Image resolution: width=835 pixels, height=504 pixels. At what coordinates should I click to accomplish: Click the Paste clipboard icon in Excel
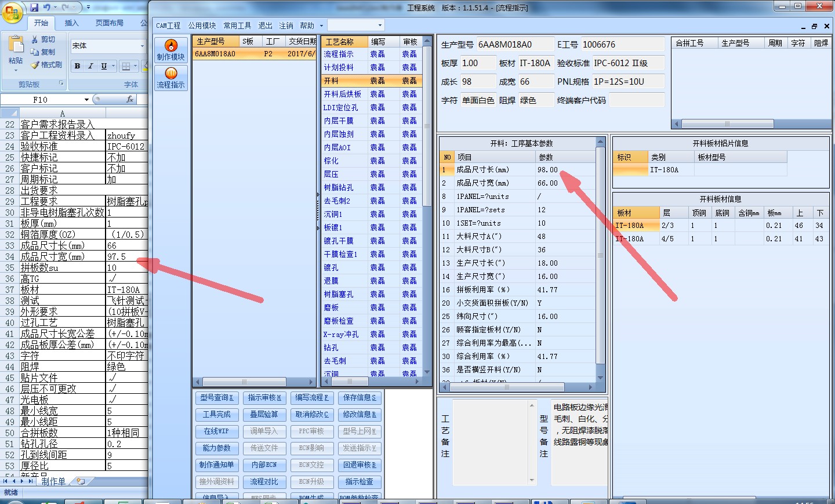coord(16,44)
